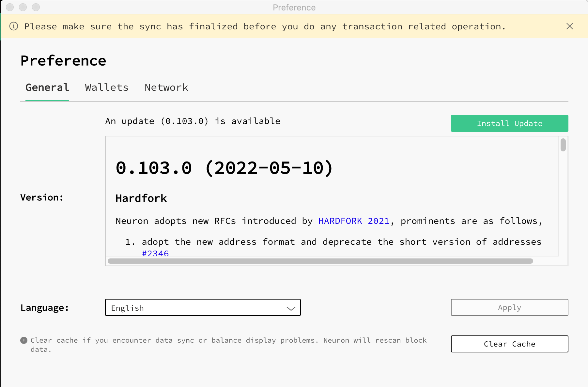Open the HARDFORK 2021 link
The height and width of the screenshot is (387, 588).
click(x=354, y=221)
